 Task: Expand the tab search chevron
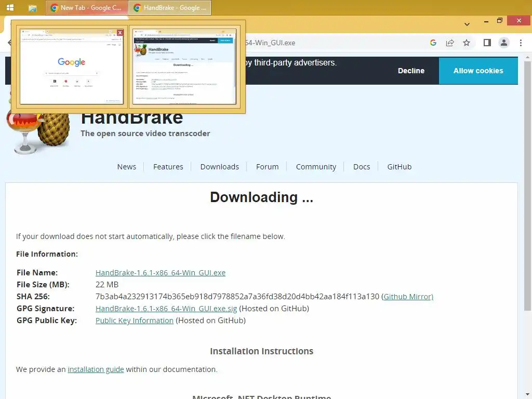[467, 24]
